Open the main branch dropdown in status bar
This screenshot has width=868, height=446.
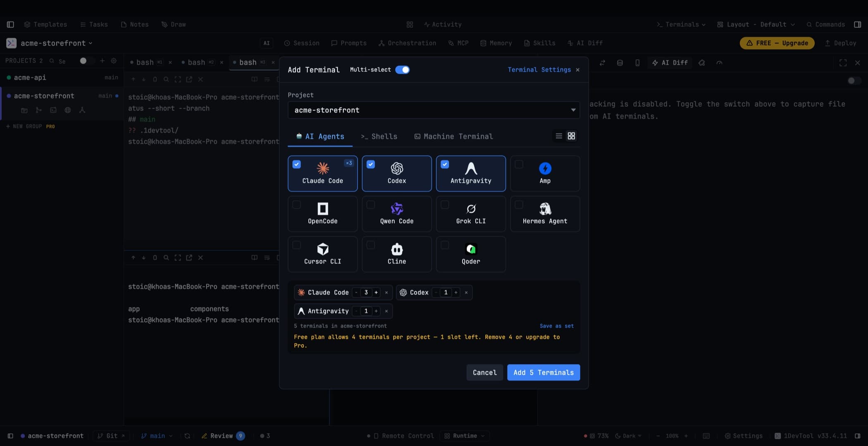pyautogui.click(x=157, y=436)
